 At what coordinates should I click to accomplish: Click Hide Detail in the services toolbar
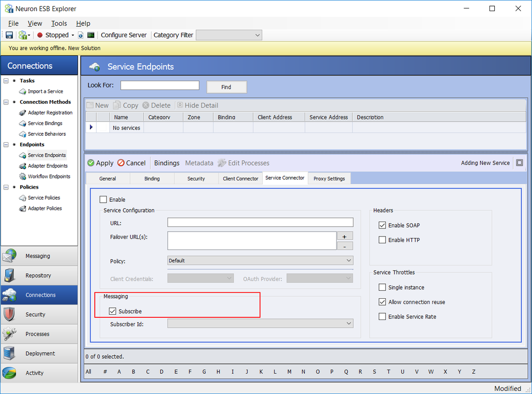click(197, 105)
